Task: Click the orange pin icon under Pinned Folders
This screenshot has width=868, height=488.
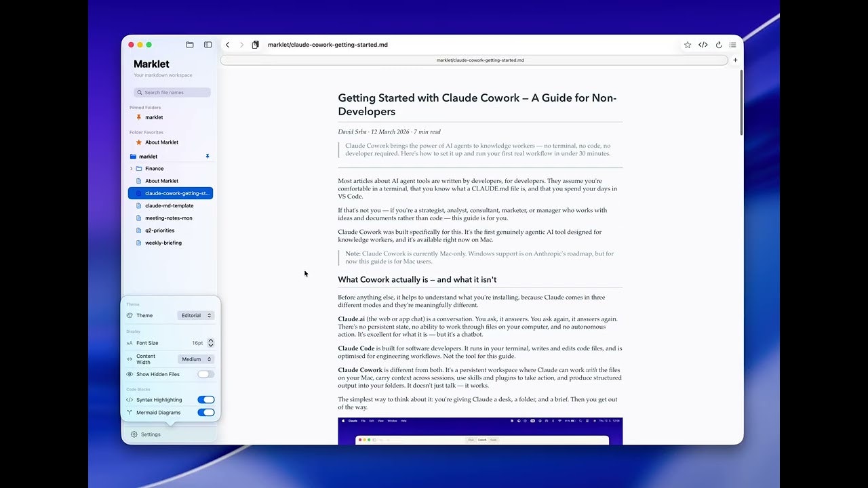Action: click(x=139, y=117)
